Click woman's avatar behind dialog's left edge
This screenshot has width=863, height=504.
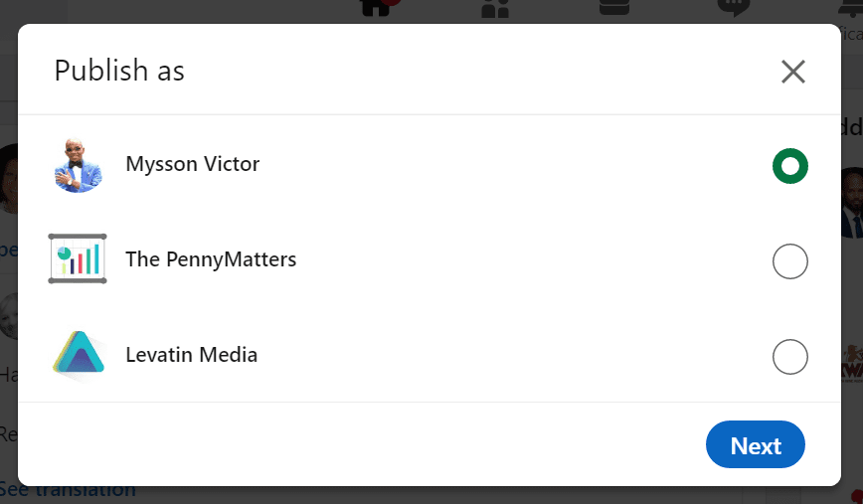9,178
